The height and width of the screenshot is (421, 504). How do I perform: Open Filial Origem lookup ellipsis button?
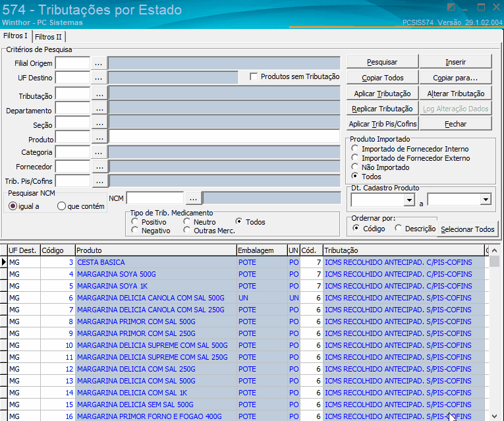click(x=98, y=63)
